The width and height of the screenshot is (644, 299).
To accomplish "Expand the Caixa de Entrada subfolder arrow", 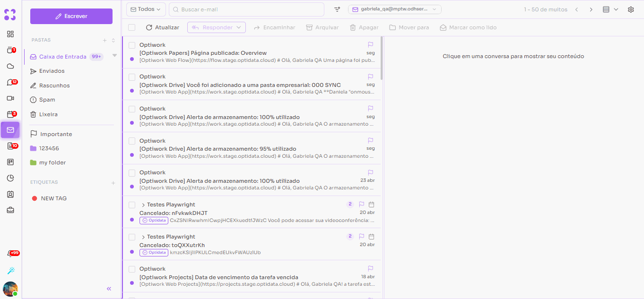I will tap(114, 56).
